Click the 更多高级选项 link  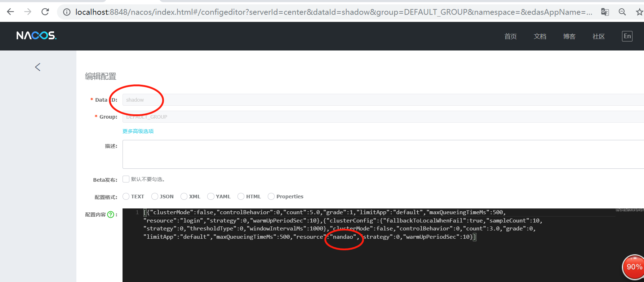138,131
